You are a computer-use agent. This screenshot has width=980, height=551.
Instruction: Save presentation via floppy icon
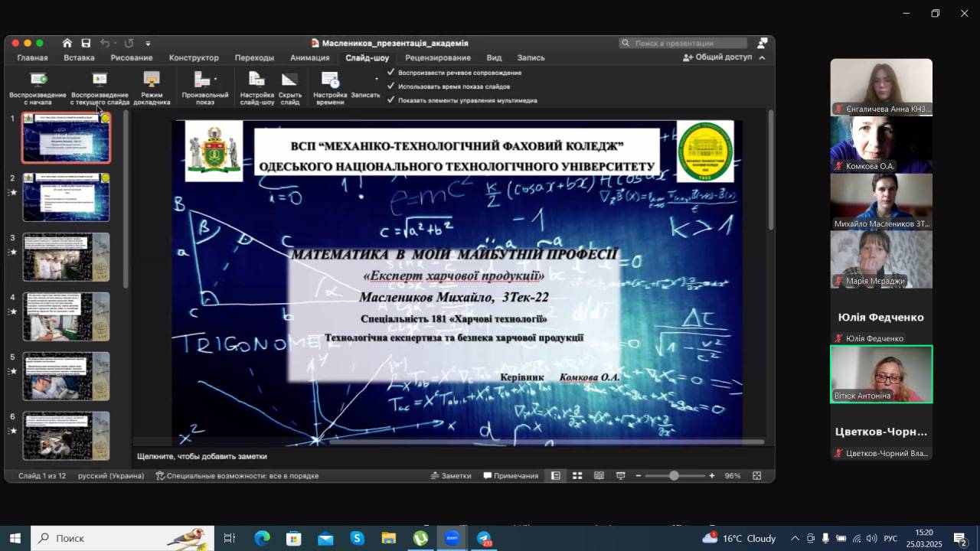86,43
